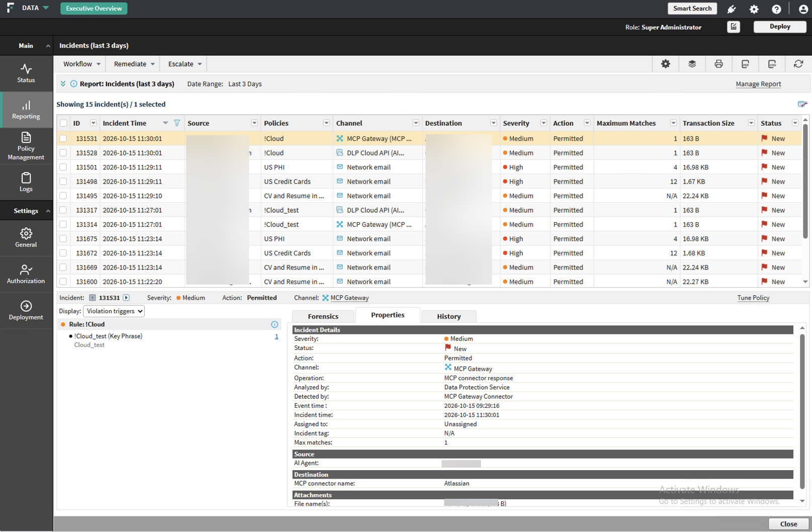812x532 pixels.
Task: Check the box for incident 131501
Action: tap(63, 167)
